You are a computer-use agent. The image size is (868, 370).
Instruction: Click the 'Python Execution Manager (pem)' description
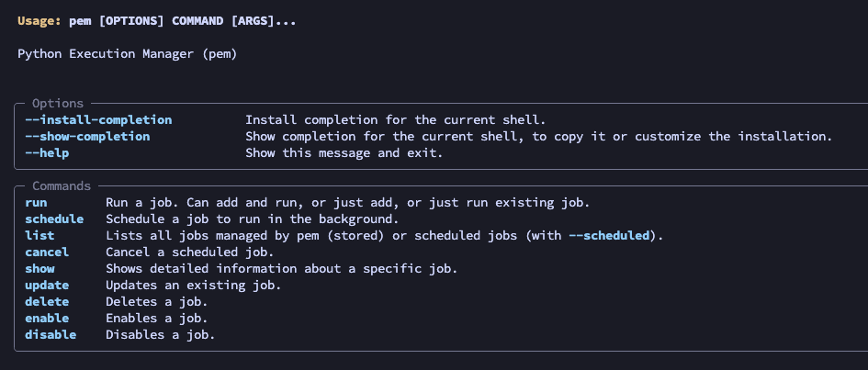[x=128, y=54]
